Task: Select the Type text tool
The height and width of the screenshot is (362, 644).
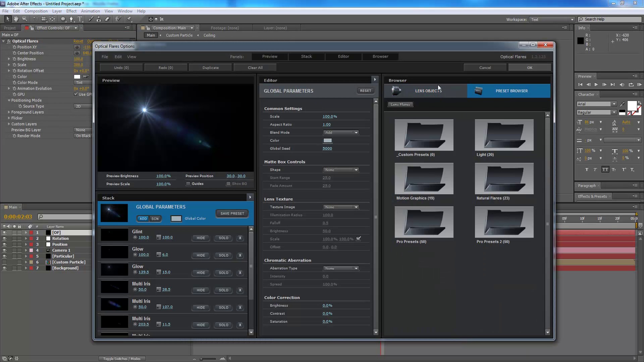Action: pos(80,19)
